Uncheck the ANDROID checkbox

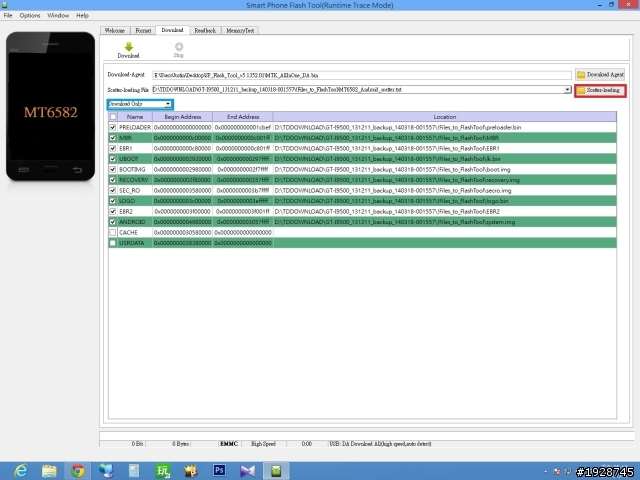pyautogui.click(x=113, y=222)
